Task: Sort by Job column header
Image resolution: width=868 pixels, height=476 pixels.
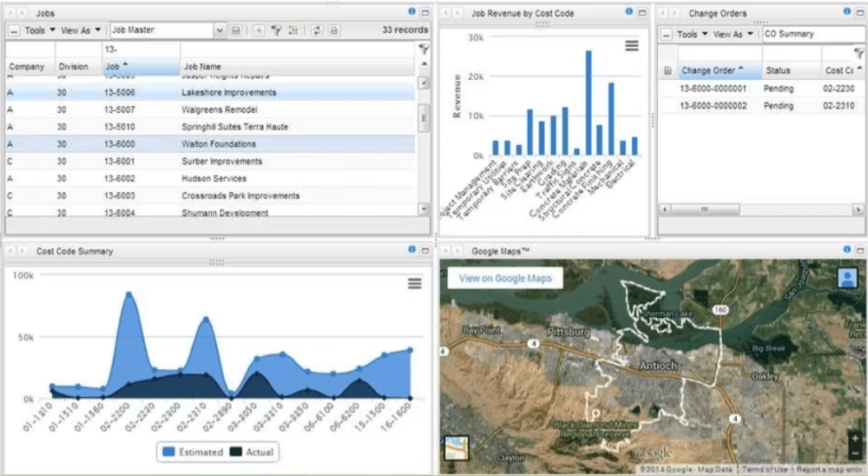Action: (141, 67)
